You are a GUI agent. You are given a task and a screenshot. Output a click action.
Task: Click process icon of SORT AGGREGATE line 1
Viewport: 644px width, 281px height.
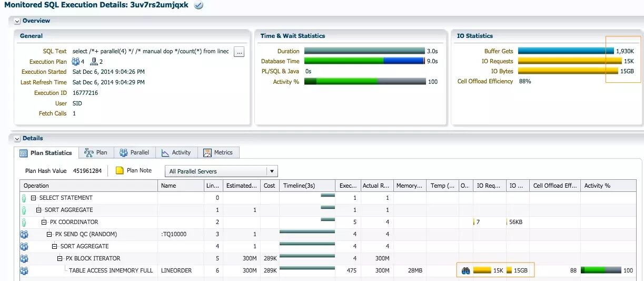24,210
